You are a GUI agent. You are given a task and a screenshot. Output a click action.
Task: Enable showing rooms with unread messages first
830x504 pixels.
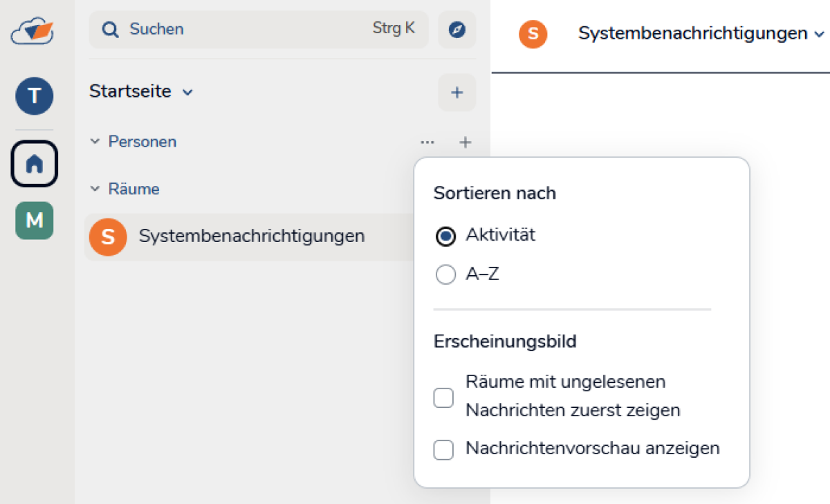tap(443, 398)
